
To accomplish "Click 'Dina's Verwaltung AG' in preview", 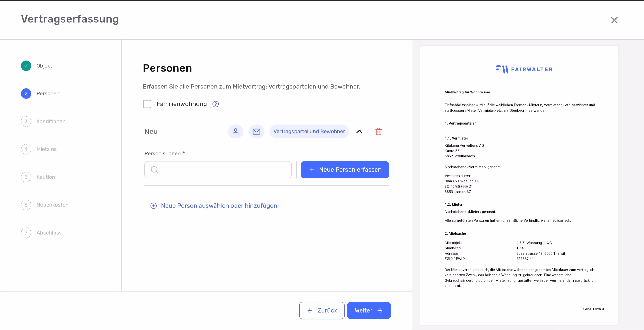I will tap(462, 181).
